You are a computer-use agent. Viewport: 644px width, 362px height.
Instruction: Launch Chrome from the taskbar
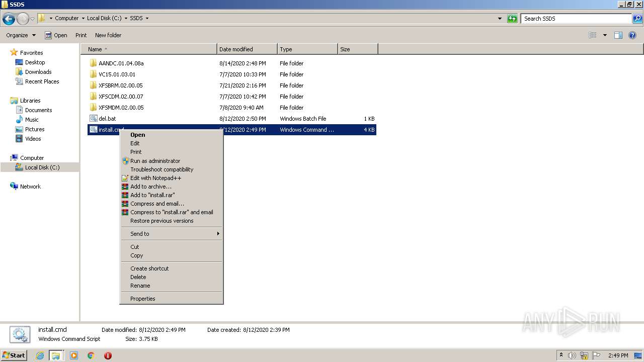tap(91, 355)
